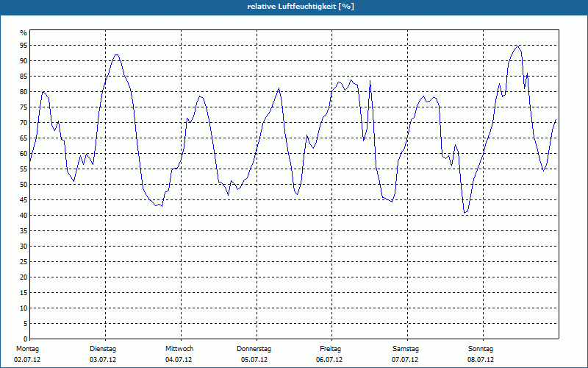588x368 pixels.
Task: Click the date label 05.07.12
Action: coord(254,360)
